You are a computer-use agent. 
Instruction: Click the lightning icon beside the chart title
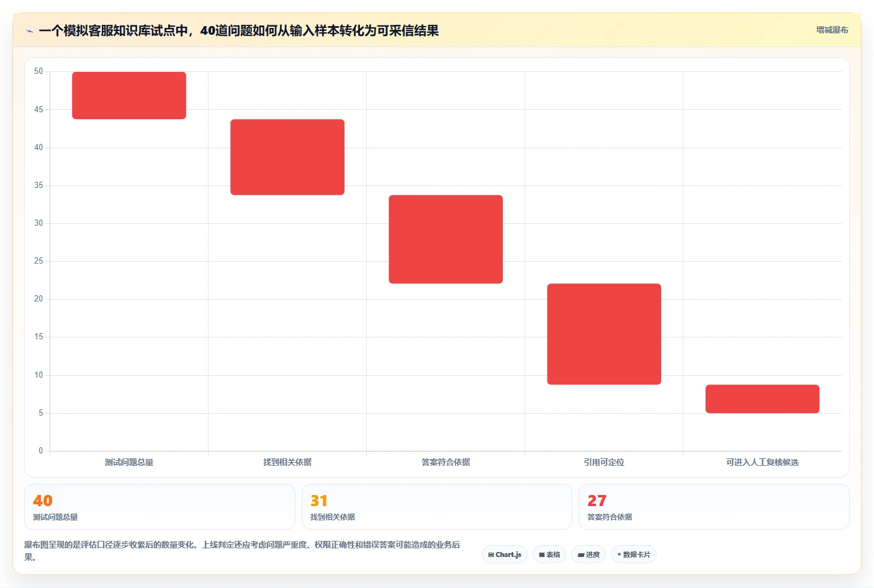29,31
